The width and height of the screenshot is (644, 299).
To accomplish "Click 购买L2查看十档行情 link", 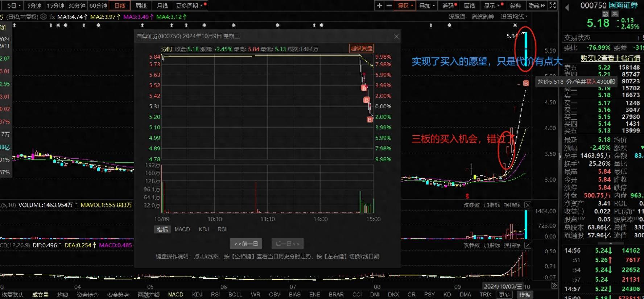I will 610,58.
